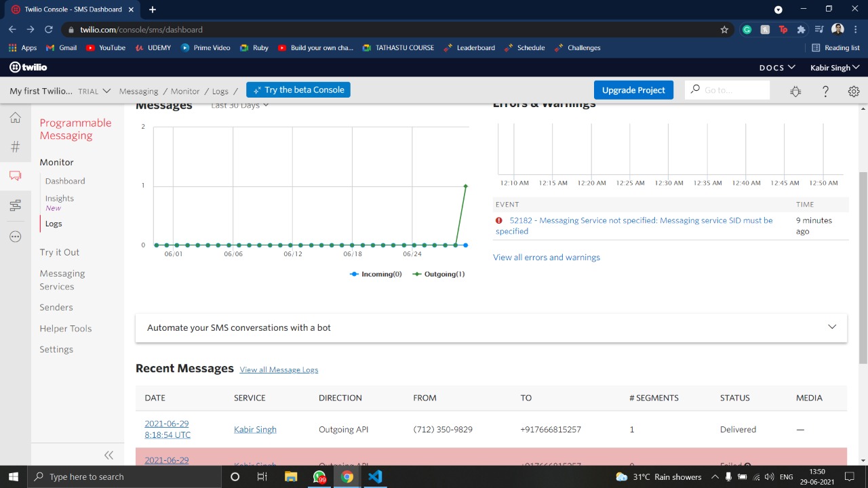Open View all errors and warnings
The image size is (868, 488).
coord(547,258)
